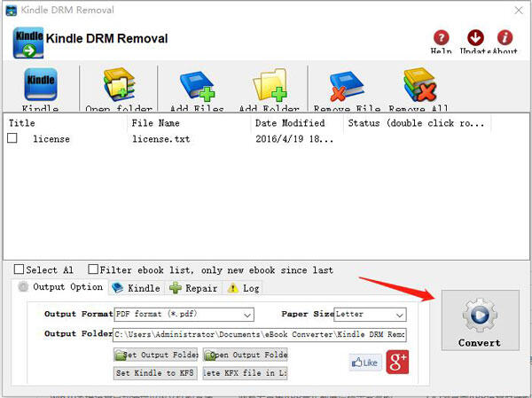
Task: Sort by the File Name column header
Action: 189,123
